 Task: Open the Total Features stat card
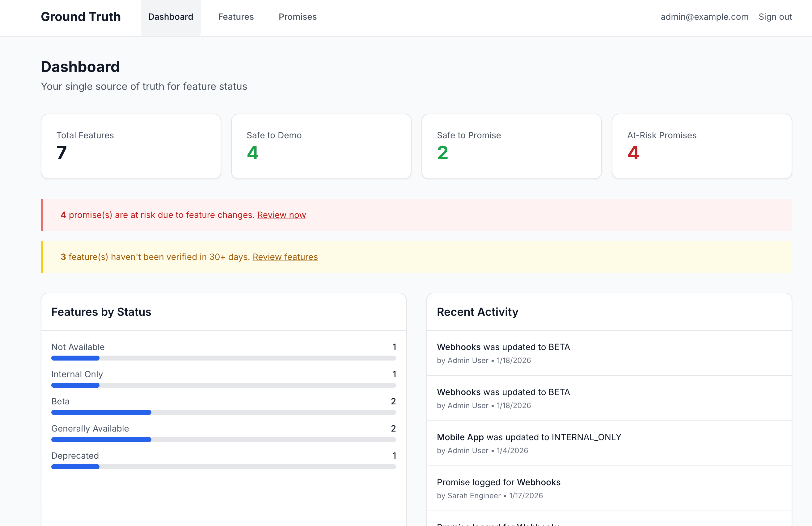(131, 146)
